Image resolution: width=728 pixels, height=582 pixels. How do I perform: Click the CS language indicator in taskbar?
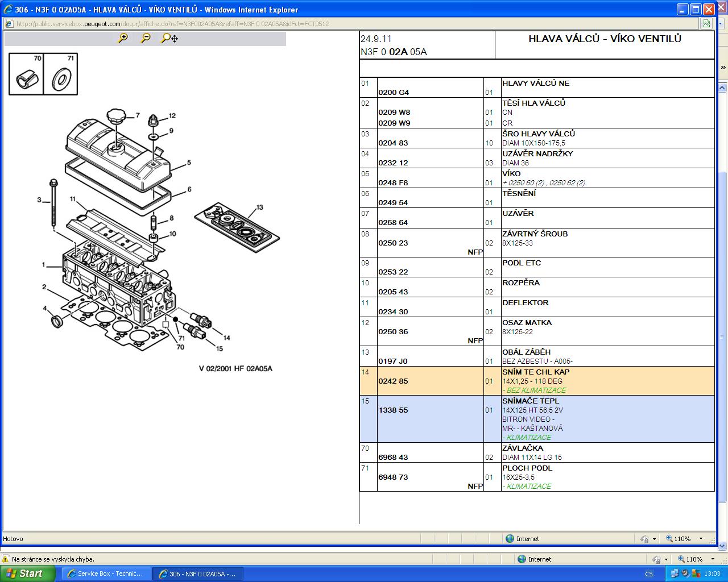[649, 573]
